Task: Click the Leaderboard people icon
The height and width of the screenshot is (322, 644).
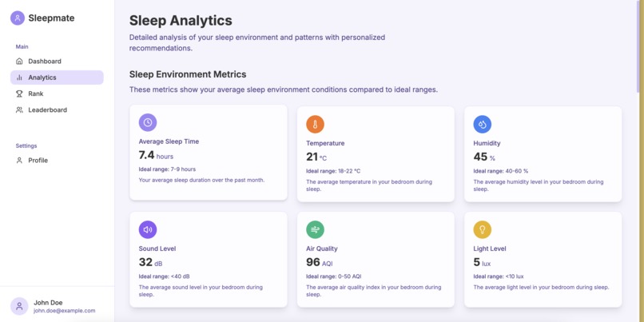Action: click(19, 110)
